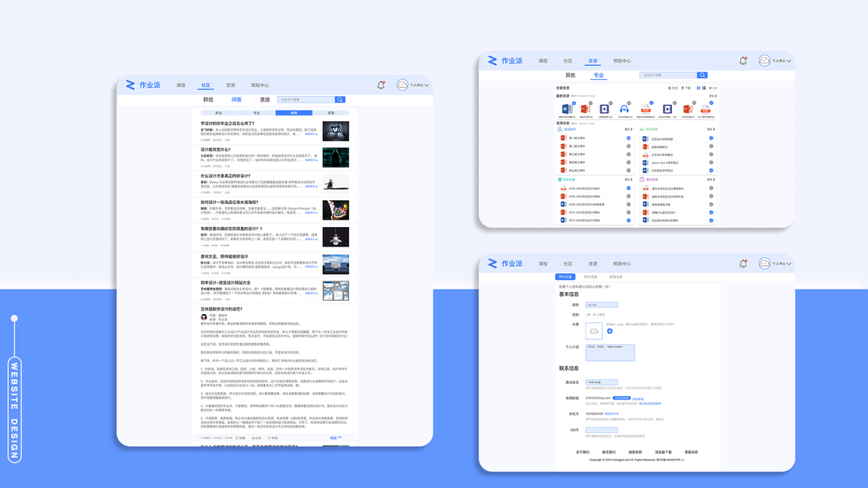Click the pendant lamp thumbnail on community page
The width and height of the screenshot is (868, 488).
tap(335, 237)
